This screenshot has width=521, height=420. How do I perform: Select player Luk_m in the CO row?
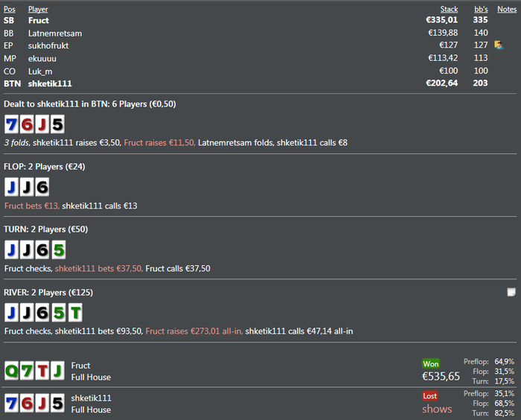pos(40,71)
